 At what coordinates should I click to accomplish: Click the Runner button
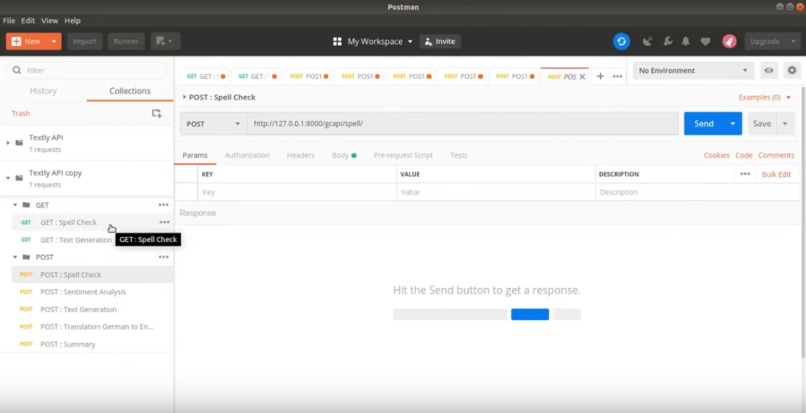point(126,41)
